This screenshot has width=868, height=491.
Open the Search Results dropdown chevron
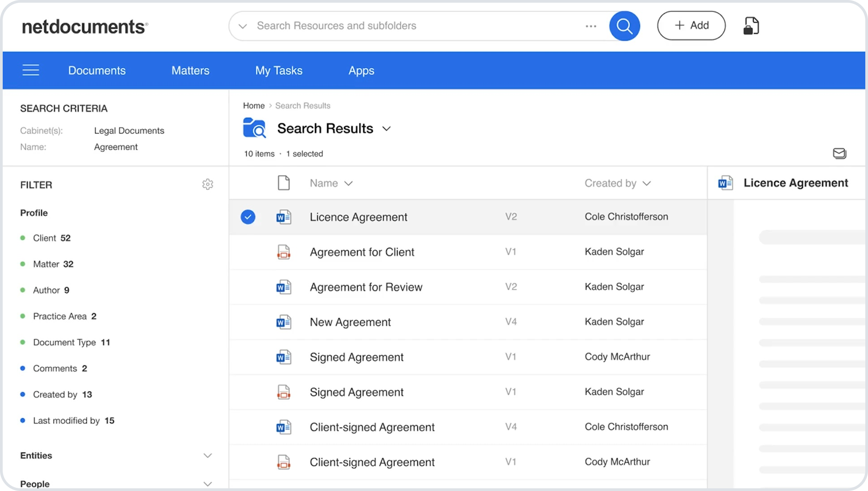pos(387,129)
